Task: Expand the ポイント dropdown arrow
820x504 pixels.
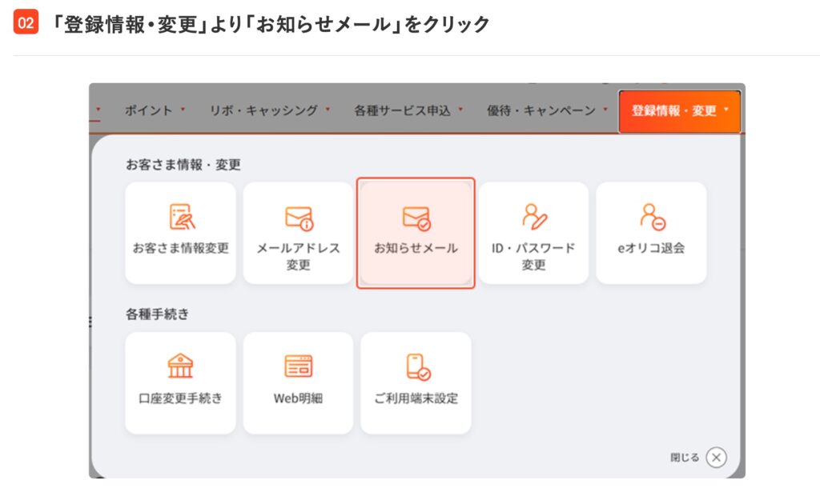Action: click(183, 109)
